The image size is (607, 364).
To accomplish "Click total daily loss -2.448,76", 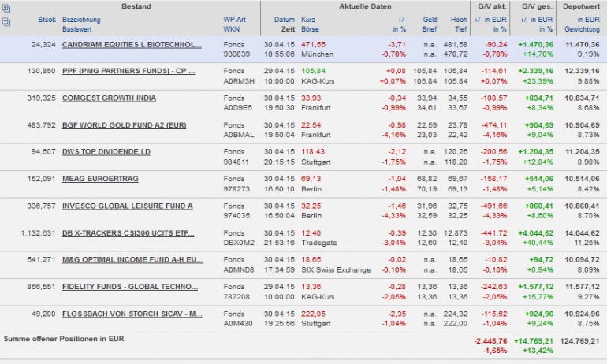I will (x=490, y=341).
